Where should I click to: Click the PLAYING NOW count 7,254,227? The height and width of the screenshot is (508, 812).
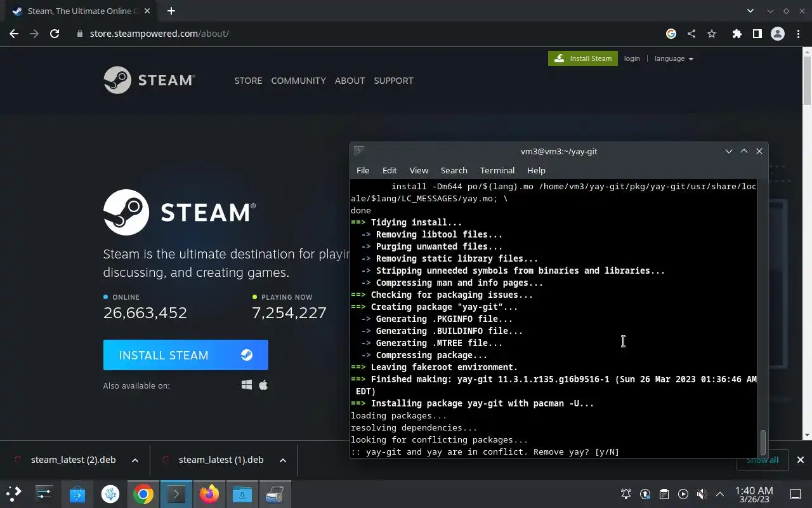click(x=289, y=312)
